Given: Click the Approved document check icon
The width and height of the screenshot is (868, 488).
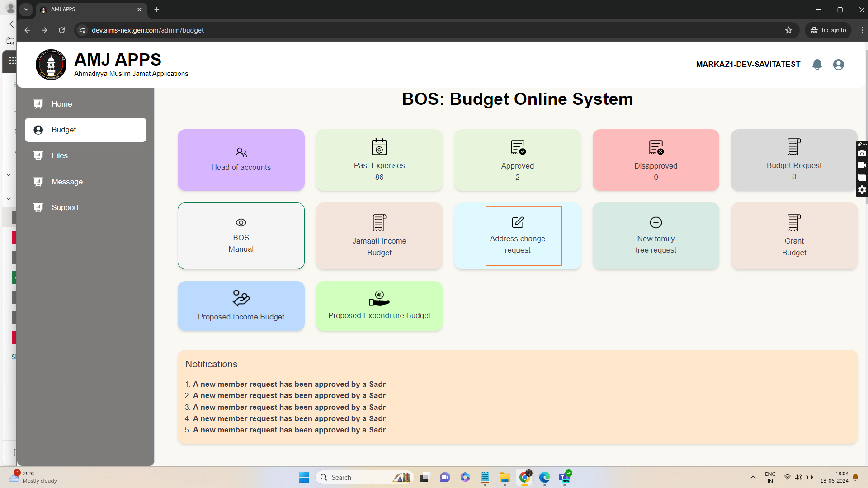Looking at the screenshot, I should [518, 147].
